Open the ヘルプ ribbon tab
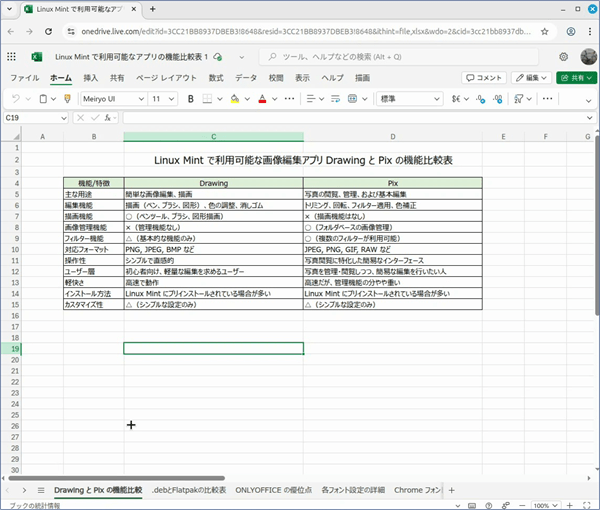 [333, 78]
